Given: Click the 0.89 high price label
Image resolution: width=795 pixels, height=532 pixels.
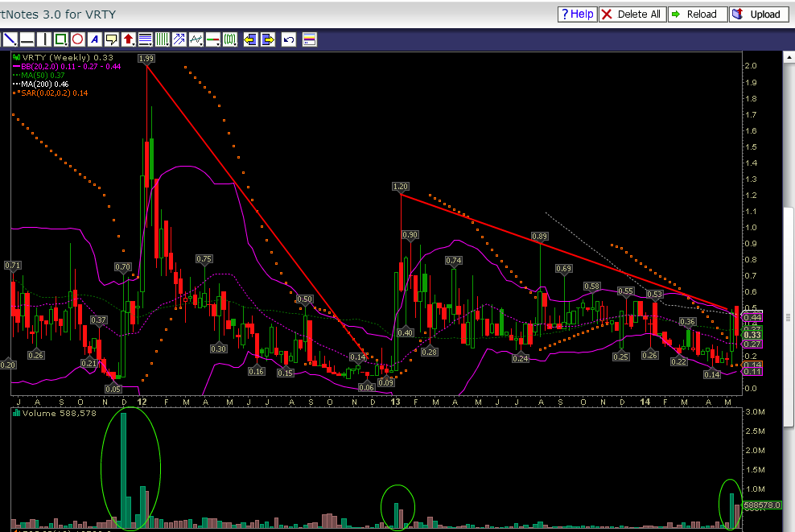Looking at the screenshot, I should tap(539, 237).
